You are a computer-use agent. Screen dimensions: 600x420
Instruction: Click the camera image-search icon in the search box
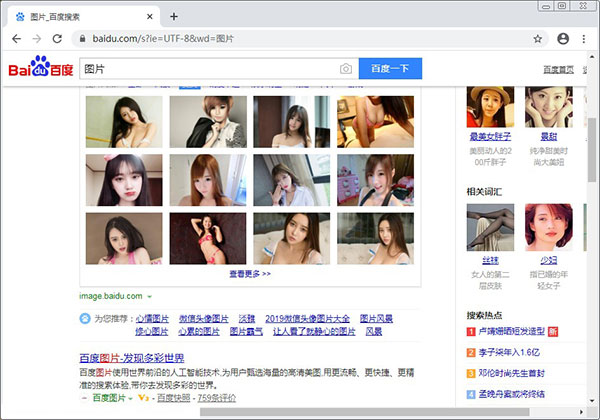click(x=346, y=69)
